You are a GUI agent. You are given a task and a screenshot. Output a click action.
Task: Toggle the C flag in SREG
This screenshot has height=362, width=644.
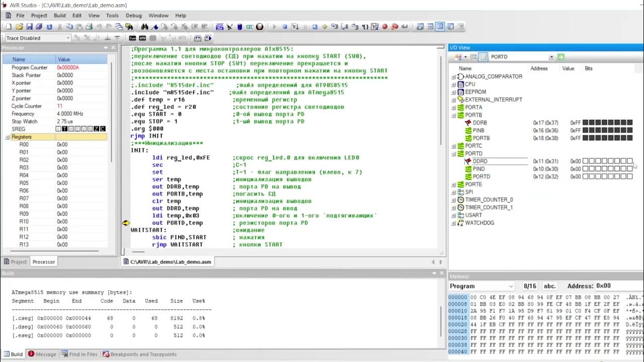point(103,129)
